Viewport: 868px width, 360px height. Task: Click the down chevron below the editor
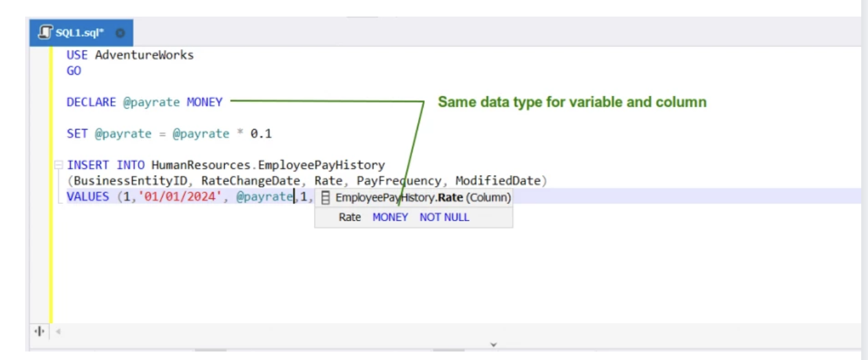click(494, 345)
